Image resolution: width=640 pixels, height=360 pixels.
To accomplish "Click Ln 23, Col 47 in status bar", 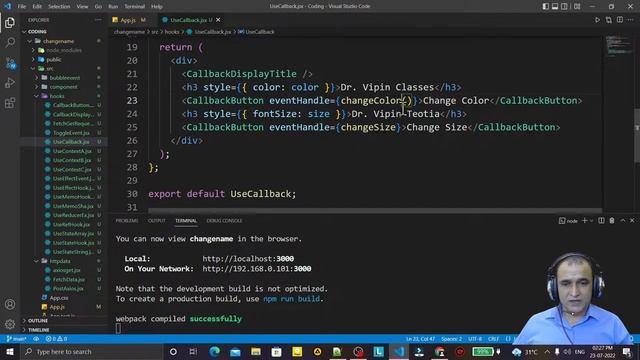I will point(420,339).
